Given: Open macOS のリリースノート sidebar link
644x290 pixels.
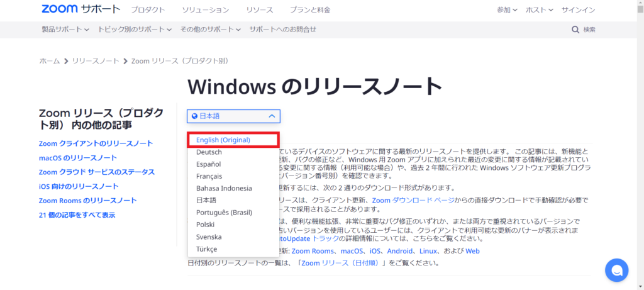Looking at the screenshot, I should (78, 158).
